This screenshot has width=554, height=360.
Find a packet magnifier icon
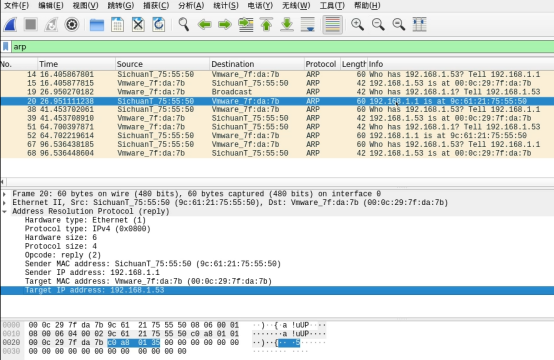coord(183,24)
